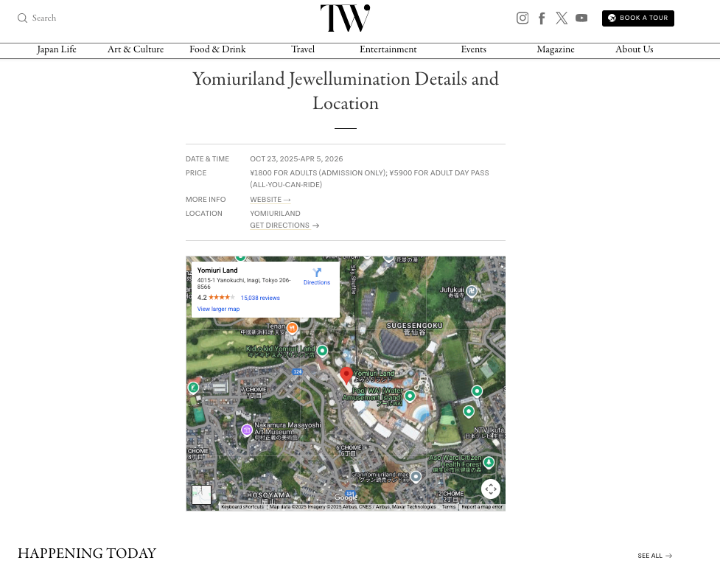The image size is (720, 564).
Task: Click Report a map error link
Action: click(482, 507)
